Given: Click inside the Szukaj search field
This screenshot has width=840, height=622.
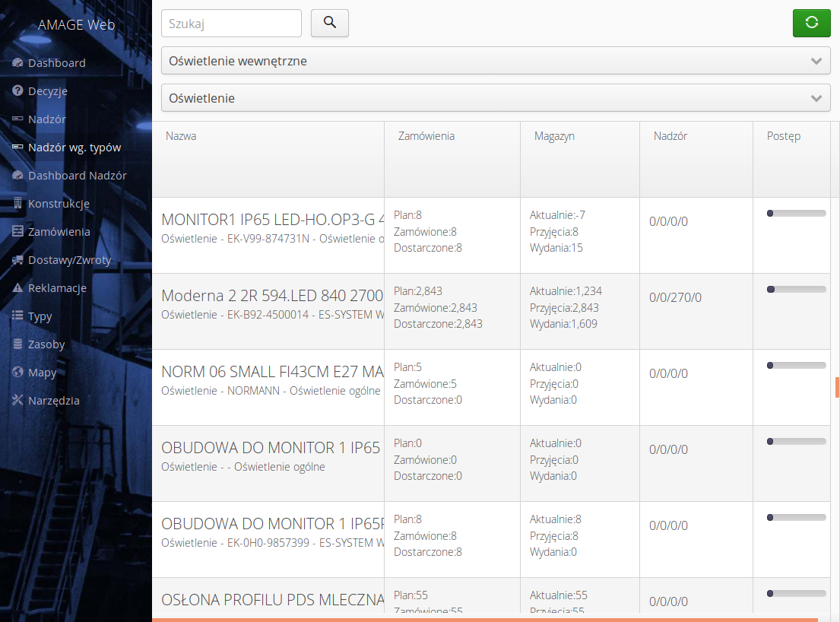Looking at the screenshot, I should [x=230, y=23].
